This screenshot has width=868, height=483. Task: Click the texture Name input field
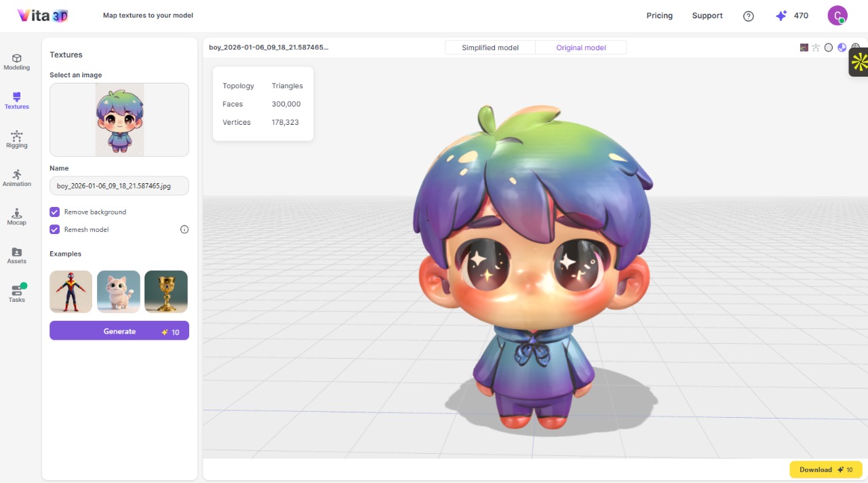[119, 186]
